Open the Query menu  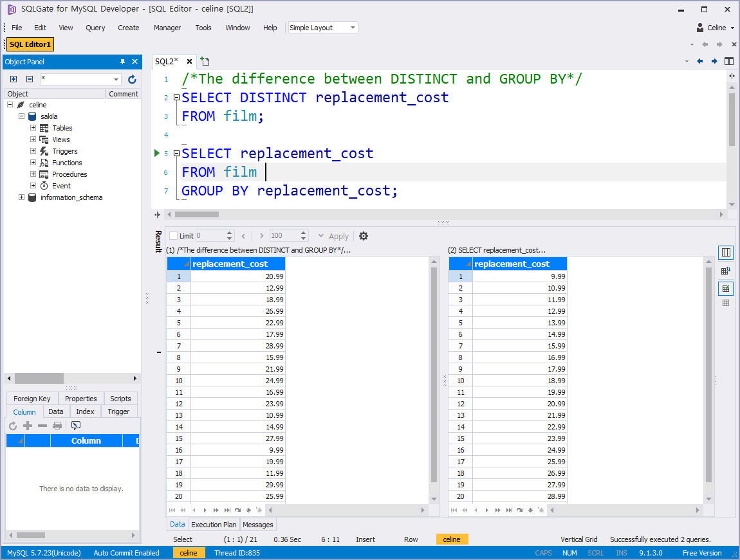click(95, 28)
